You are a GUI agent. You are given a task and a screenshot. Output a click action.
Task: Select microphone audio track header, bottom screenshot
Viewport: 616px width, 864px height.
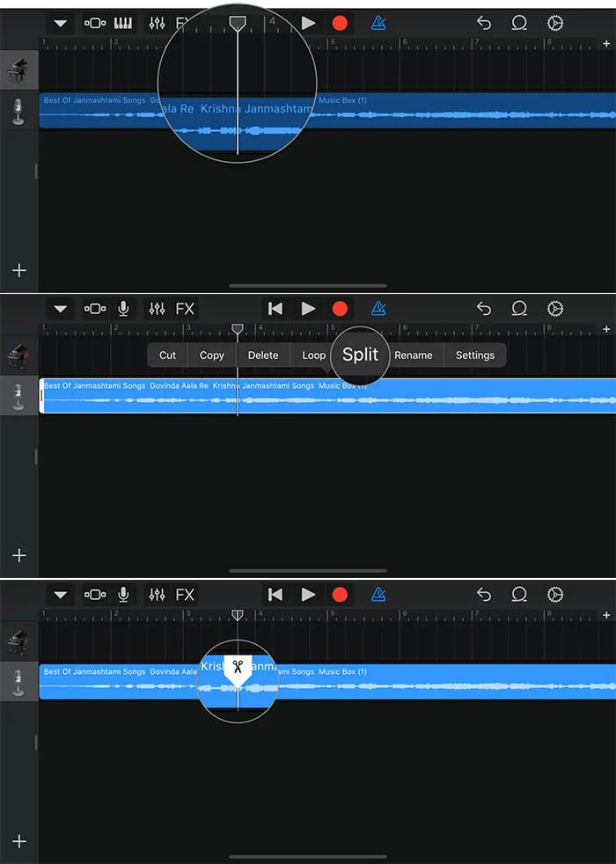[x=18, y=682]
